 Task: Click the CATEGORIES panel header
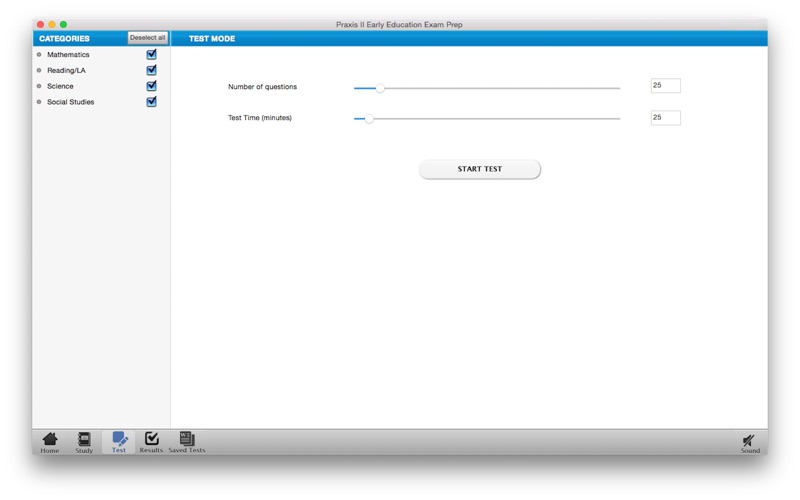pyautogui.click(x=64, y=38)
